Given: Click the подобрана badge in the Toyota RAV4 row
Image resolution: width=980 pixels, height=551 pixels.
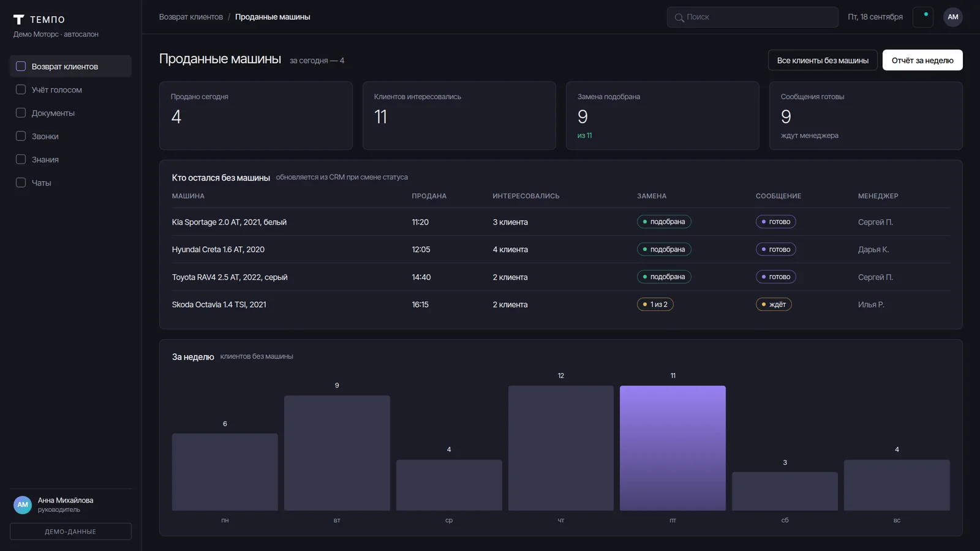Looking at the screenshot, I should click(x=664, y=277).
